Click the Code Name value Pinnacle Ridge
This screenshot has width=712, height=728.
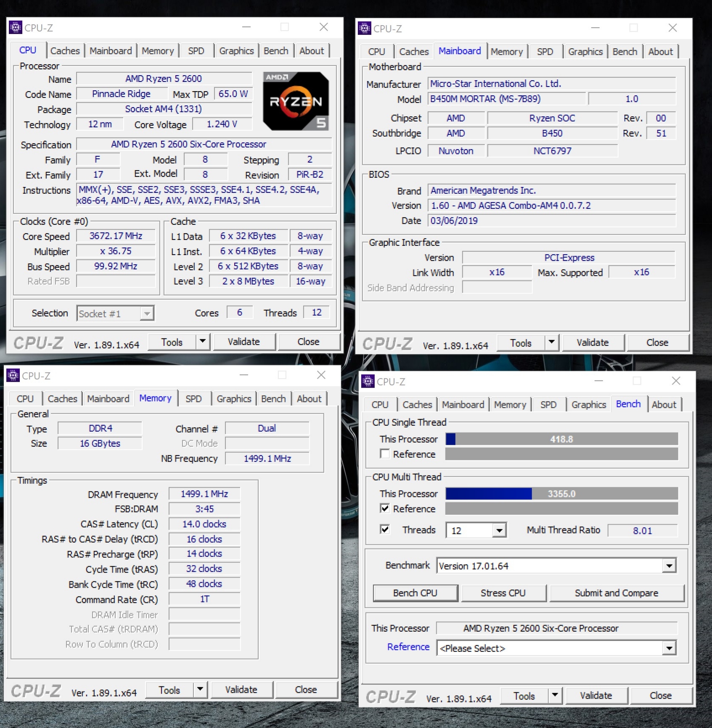(x=121, y=94)
